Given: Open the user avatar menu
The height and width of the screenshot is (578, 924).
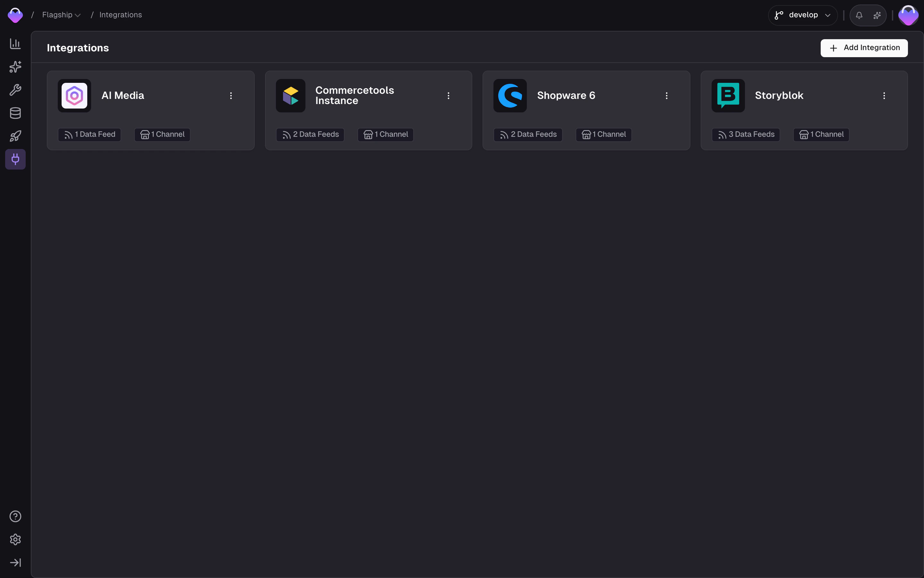Looking at the screenshot, I should click(x=908, y=15).
